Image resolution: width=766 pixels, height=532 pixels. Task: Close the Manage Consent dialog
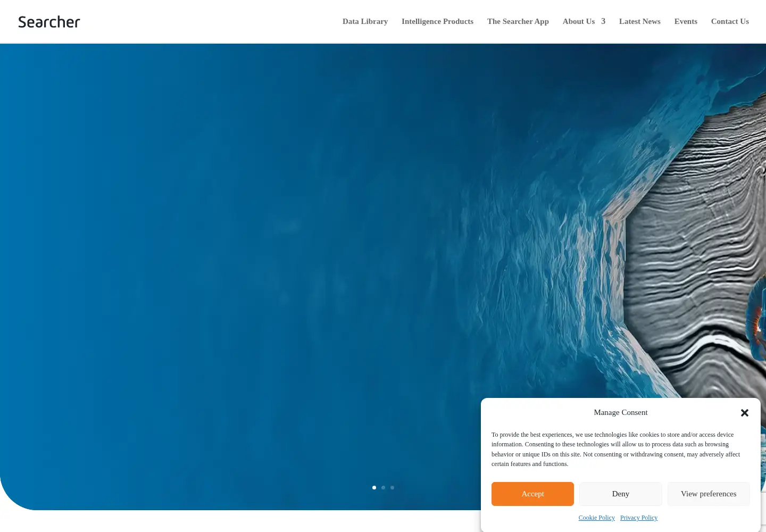tap(745, 413)
